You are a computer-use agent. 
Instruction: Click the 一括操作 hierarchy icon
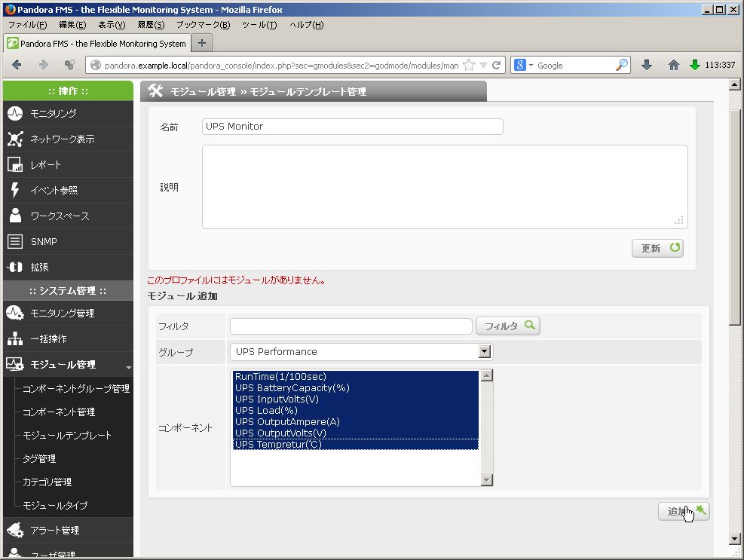pos(15,339)
